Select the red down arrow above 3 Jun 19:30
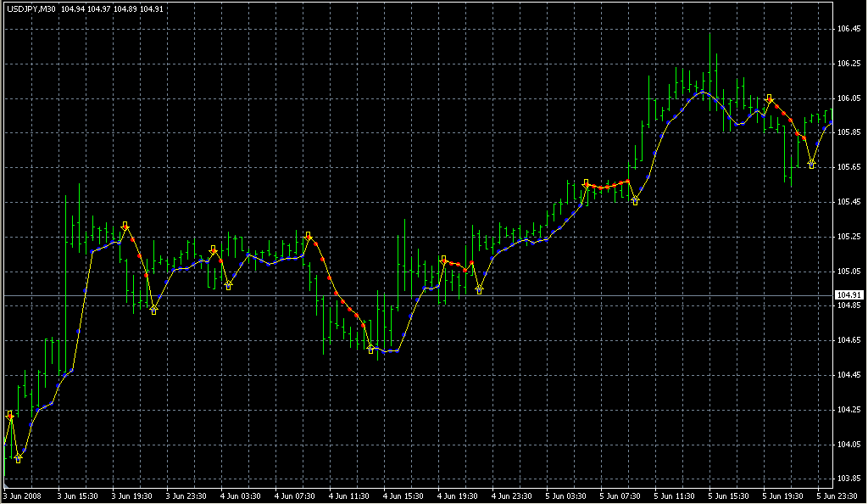The width and height of the screenshot is (868, 504). (125, 226)
